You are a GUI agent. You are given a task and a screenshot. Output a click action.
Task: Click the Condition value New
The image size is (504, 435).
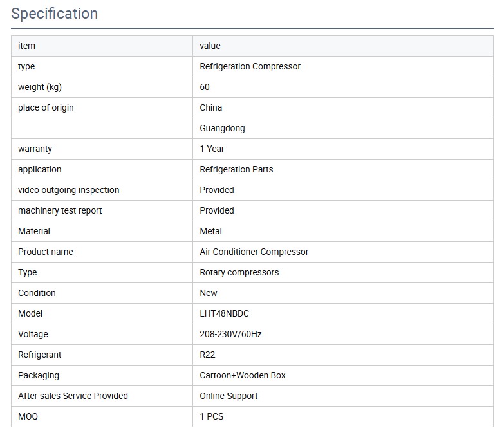coord(209,293)
